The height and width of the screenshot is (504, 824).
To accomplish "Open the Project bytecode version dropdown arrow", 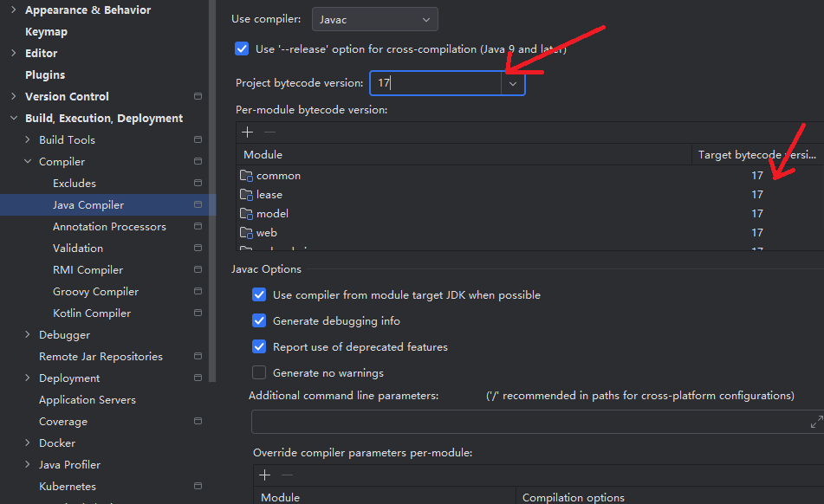I will (513, 83).
